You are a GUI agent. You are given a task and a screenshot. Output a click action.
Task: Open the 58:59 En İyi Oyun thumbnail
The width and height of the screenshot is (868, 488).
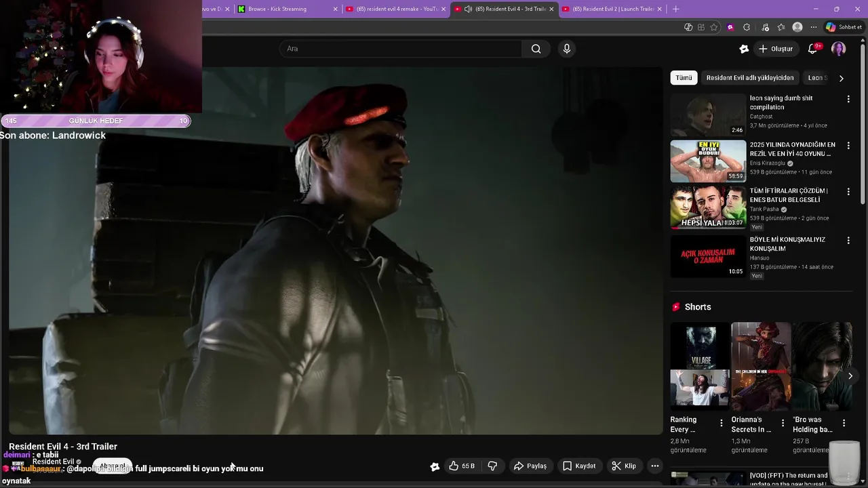(708, 161)
